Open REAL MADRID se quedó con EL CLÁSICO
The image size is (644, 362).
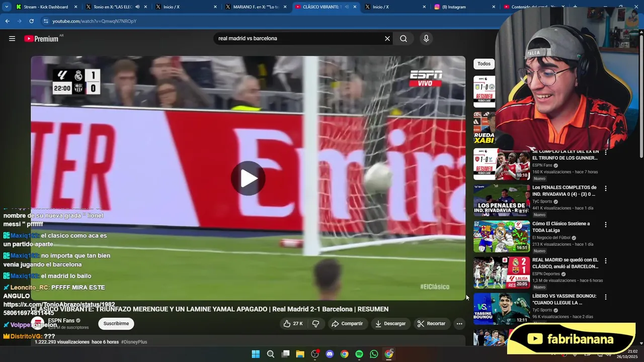pos(565,263)
